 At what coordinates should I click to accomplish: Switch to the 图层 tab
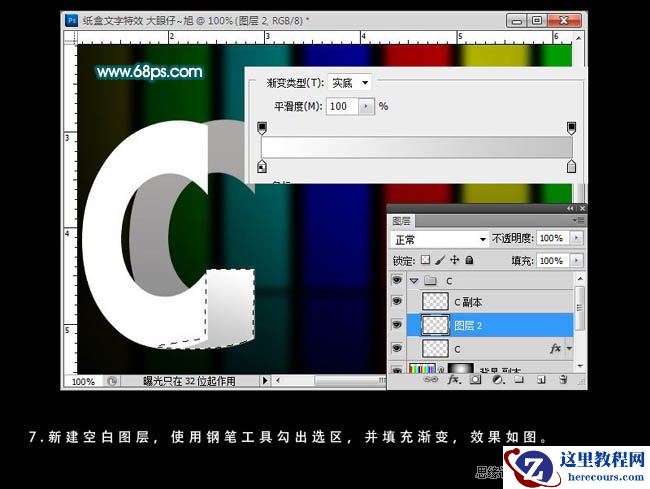click(x=401, y=221)
